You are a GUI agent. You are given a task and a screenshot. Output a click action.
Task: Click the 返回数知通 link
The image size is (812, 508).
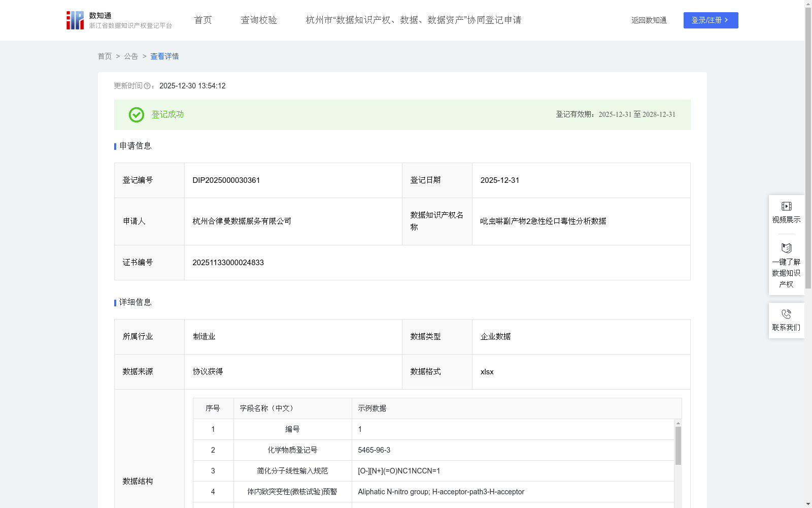point(649,20)
